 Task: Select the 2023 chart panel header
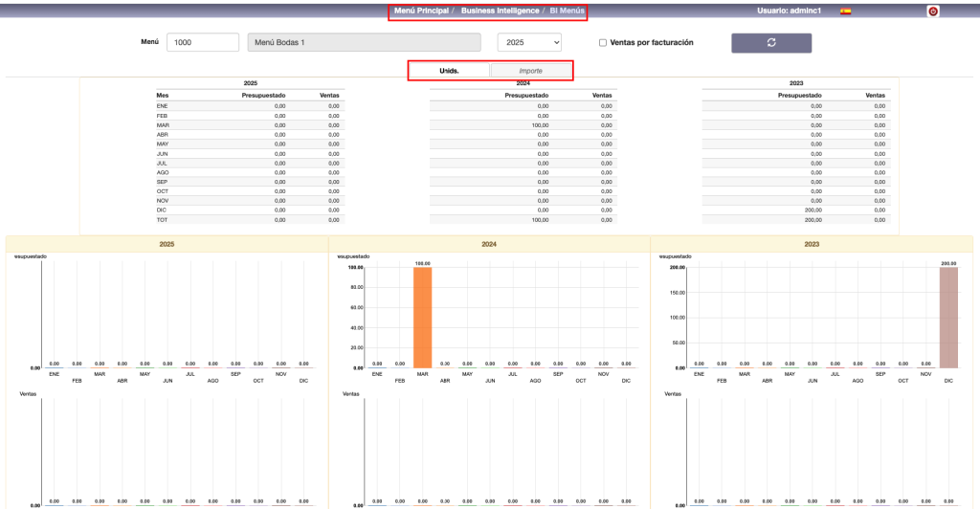812,244
